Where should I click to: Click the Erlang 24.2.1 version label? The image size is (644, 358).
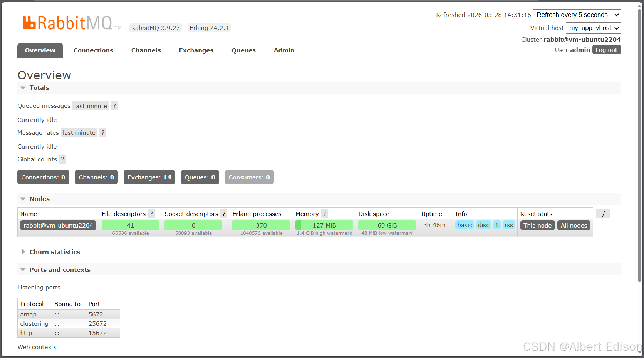[x=209, y=28]
